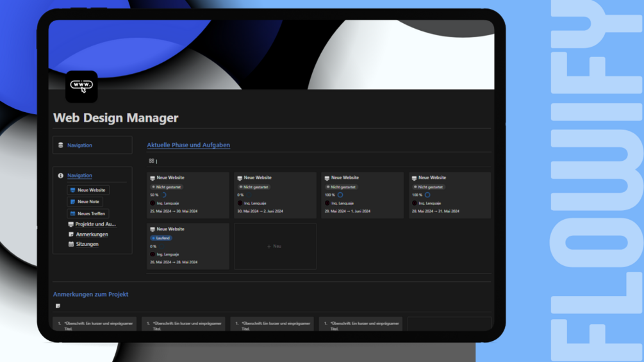The width and height of the screenshot is (644, 362).
Task: Click the page icon on the card dated 28. Mai 2024
Action: pos(414,178)
